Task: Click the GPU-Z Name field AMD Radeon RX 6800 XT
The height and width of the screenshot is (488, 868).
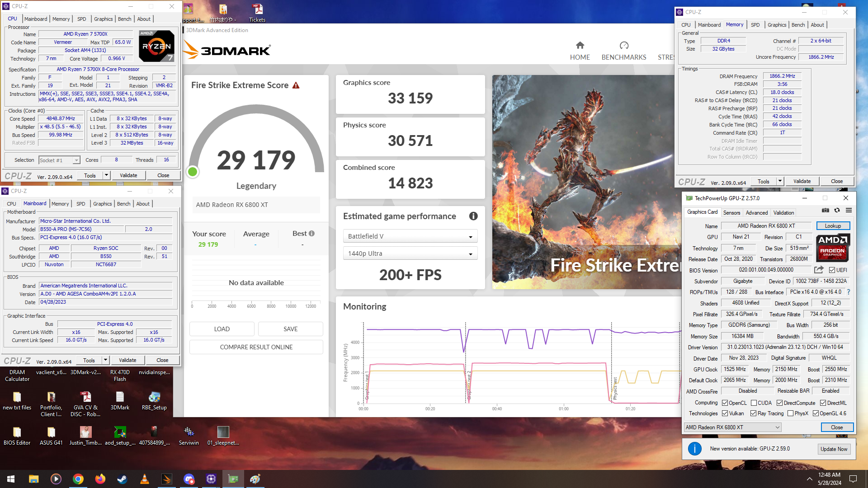Action: point(766,226)
